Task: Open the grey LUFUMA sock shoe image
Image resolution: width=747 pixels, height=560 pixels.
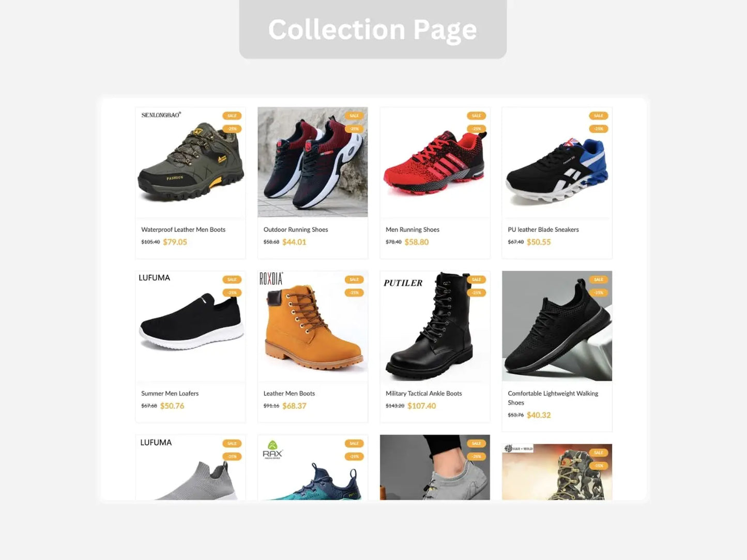Action: (190, 468)
